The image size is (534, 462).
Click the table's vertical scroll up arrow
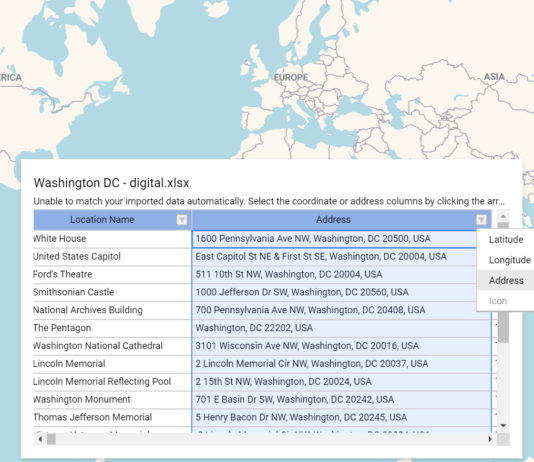[503, 216]
